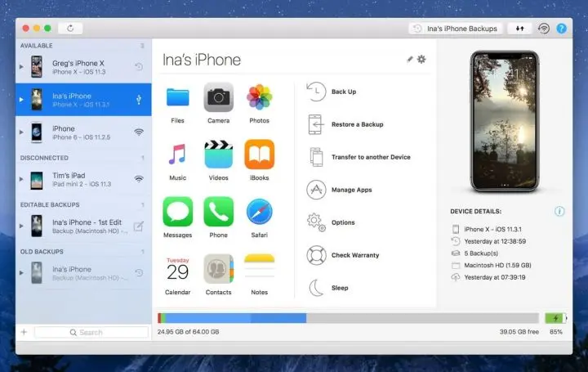Click "Macintosh HD (1.59 GB)" detail
The image size is (588, 372).
click(x=497, y=266)
